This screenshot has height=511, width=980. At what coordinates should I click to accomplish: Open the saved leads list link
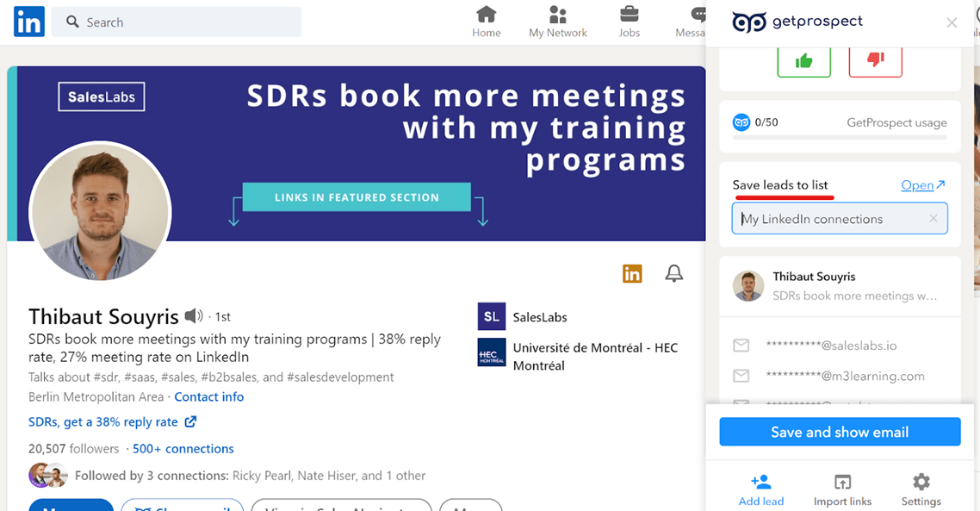[x=922, y=185]
